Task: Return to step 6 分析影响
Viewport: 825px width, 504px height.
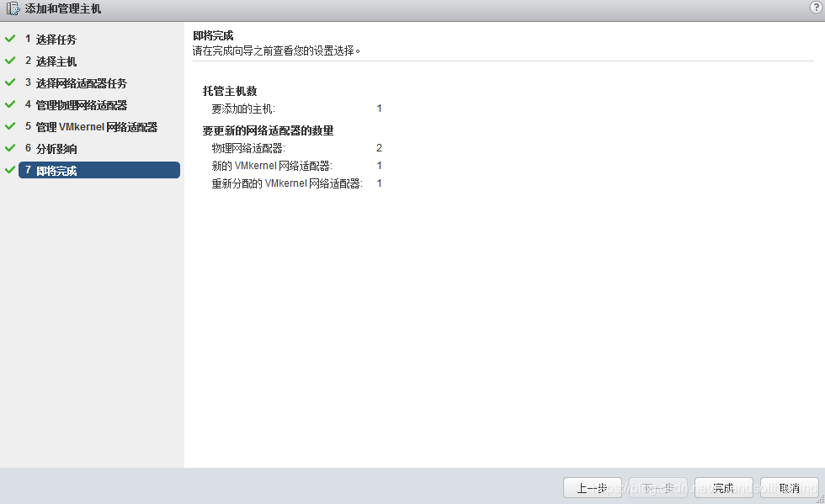Action: 51,149
